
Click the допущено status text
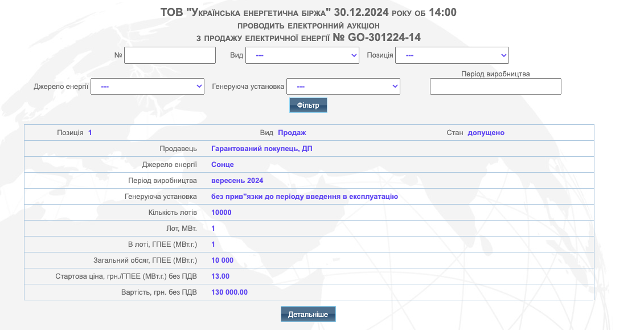486,133
